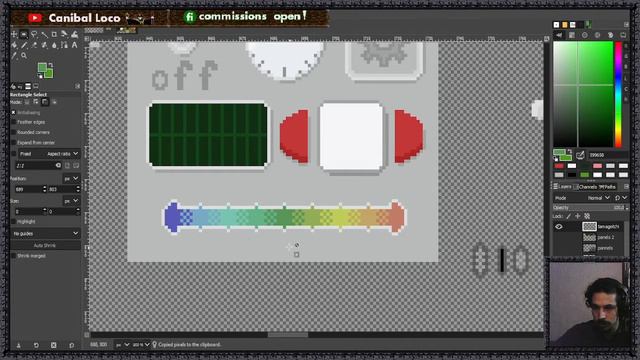The width and height of the screenshot is (640, 360).
Task: Enable Expand from center checkbox
Action: 13,142
